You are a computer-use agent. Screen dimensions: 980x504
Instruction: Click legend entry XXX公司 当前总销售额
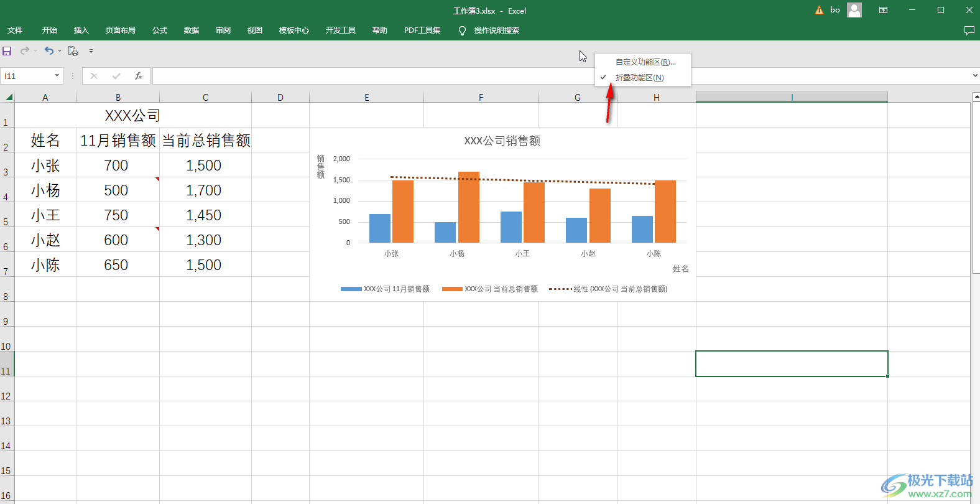click(490, 289)
